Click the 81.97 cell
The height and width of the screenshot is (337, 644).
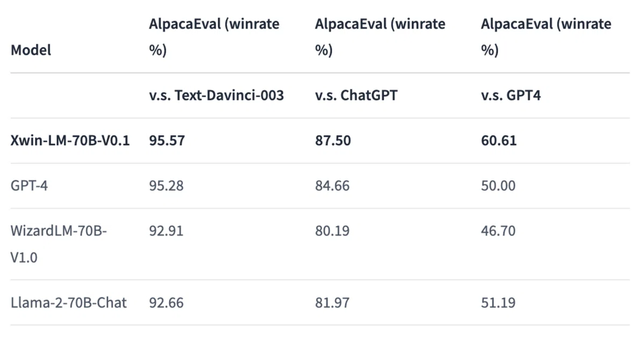point(332,302)
